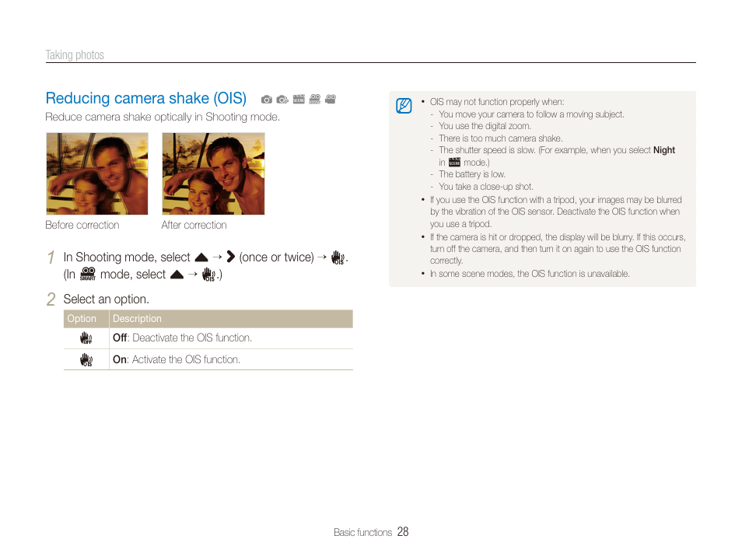Image resolution: width=742 pixels, height=560 pixels.
Task: Click 'On: Activate the OIS function.'
Action: tap(177, 360)
